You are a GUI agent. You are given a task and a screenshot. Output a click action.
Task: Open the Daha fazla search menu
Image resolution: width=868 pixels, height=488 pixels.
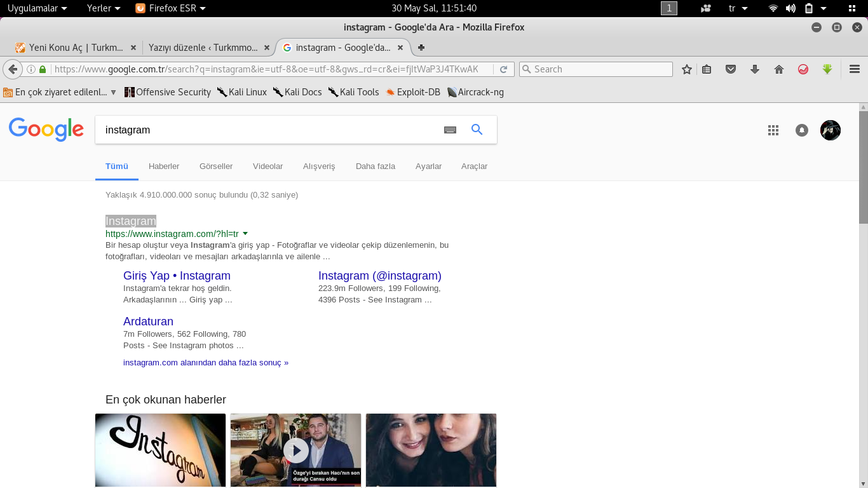coord(376,166)
